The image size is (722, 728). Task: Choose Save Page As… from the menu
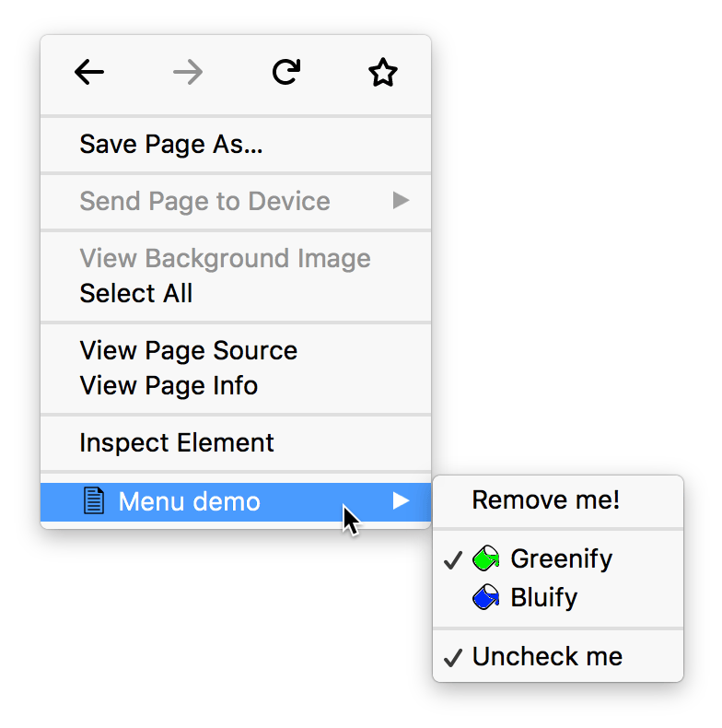coord(171,144)
